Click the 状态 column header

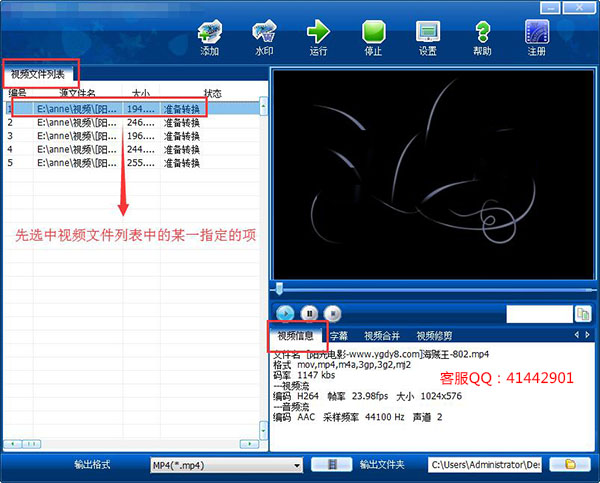tap(213, 93)
